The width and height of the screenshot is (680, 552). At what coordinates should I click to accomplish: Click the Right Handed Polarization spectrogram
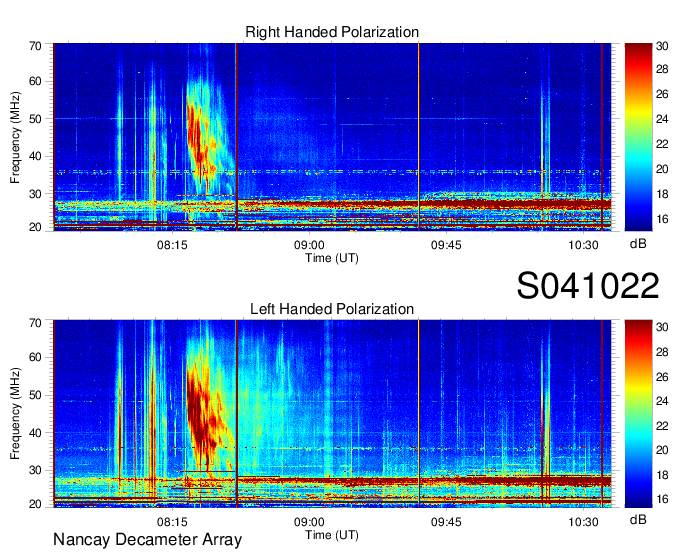tap(332, 137)
